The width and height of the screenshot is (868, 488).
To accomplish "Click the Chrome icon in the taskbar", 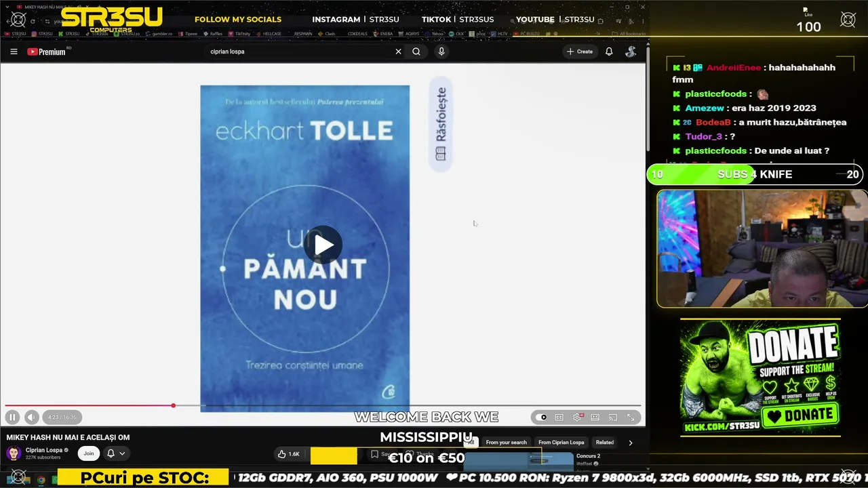I will [x=41, y=480].
